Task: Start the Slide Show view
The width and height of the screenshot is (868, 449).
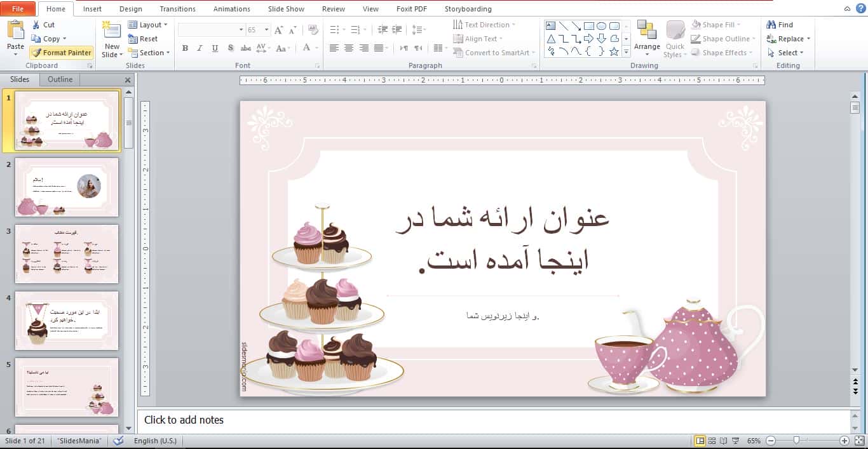Action: 736,441
